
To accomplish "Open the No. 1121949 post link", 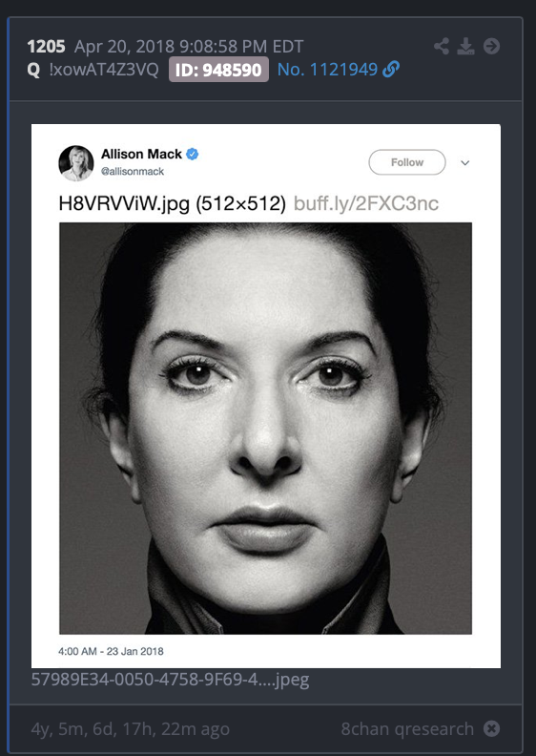I will point(327,70).
